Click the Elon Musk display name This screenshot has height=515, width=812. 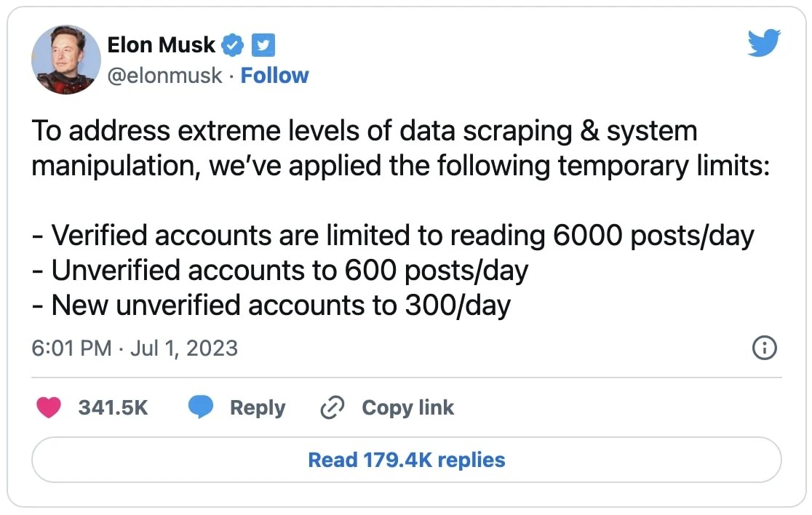(161, 45)
